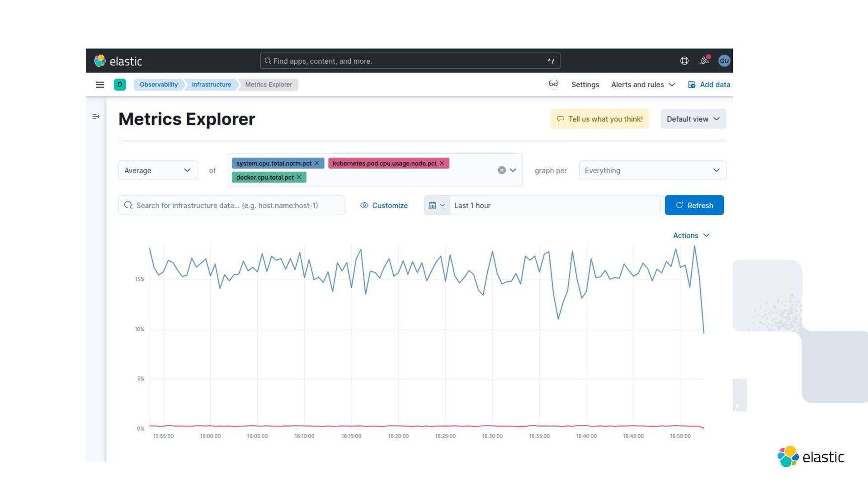Click the Last 1 hour time range
Screen dimensions: 868x488
[555, 205]
